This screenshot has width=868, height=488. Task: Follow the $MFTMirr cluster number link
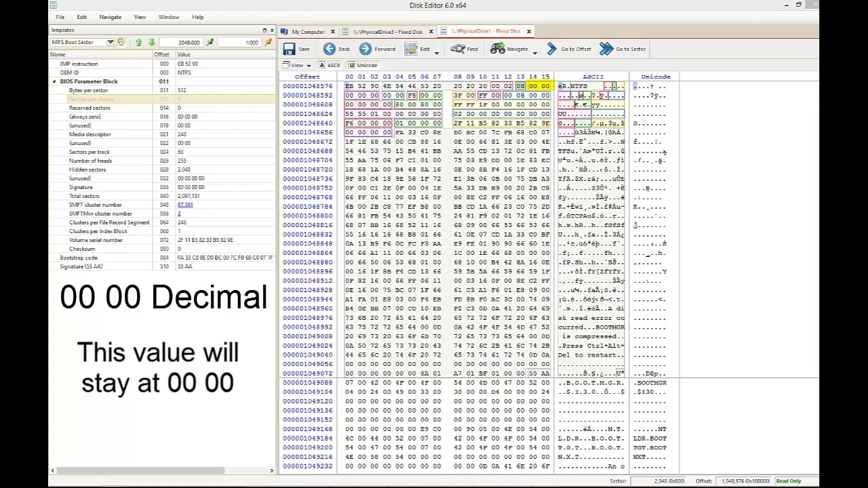click(179, 213)
